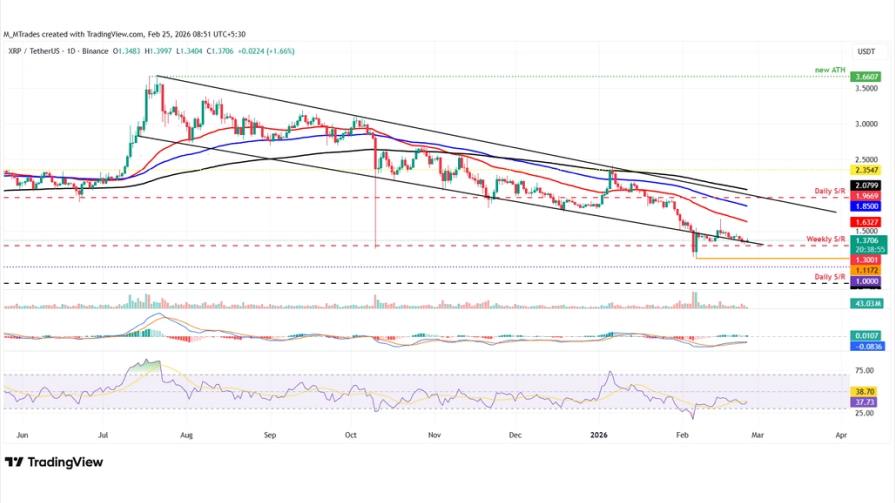The width and height of the screenshot is (895, 503).
Task: Select the MACD 0.0107 value label
Action: [863, 336]
